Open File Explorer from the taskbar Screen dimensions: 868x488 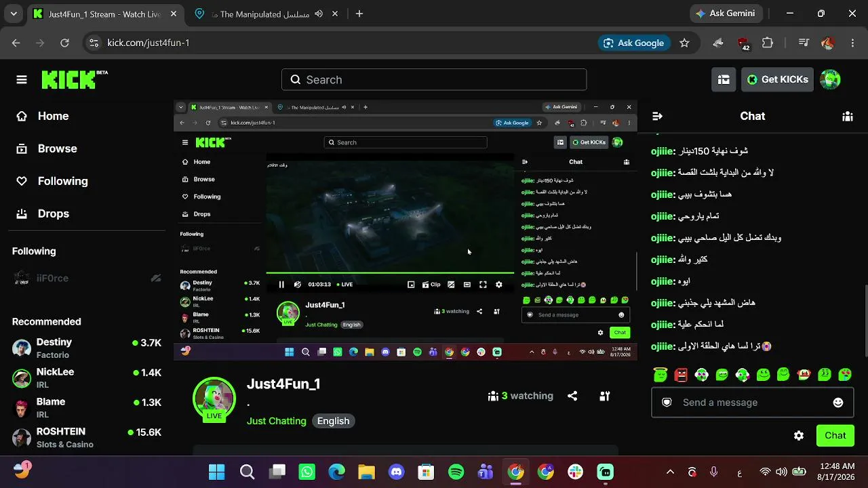[366, 472]
